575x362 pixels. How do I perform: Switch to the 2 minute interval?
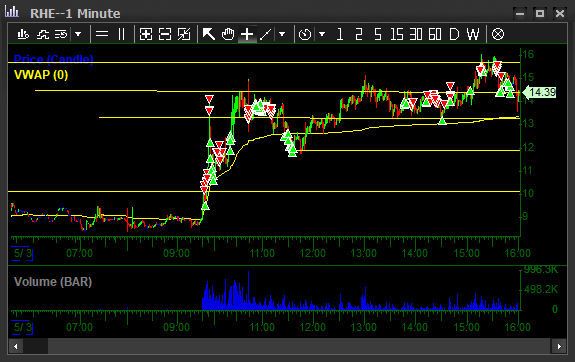click(x=359, y=34)
